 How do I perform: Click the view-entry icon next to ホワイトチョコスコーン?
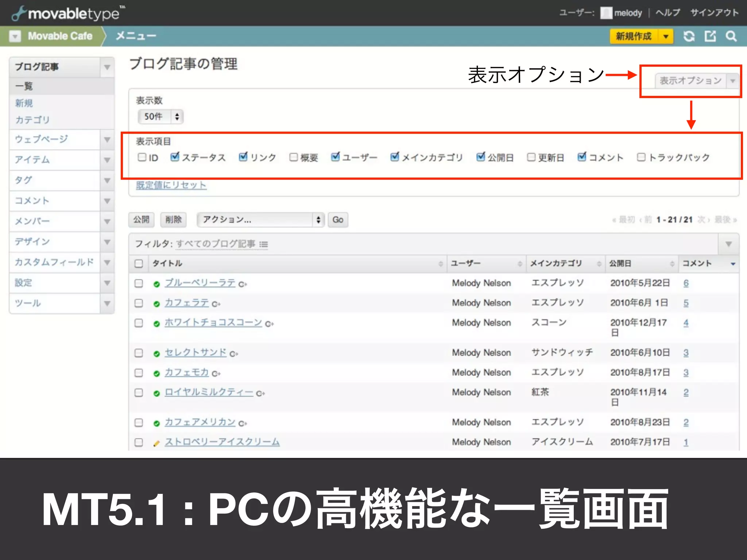(x=270, y=323)
